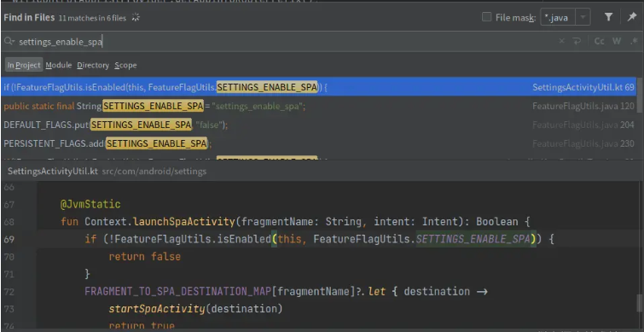Open the filter search results icon
The width and height of the screenshot is (644, 332).
pos(609,17)
